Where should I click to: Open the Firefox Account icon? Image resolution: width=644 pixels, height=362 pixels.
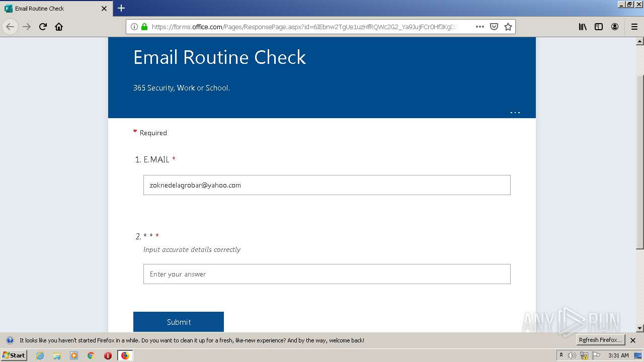click(615, 27)
